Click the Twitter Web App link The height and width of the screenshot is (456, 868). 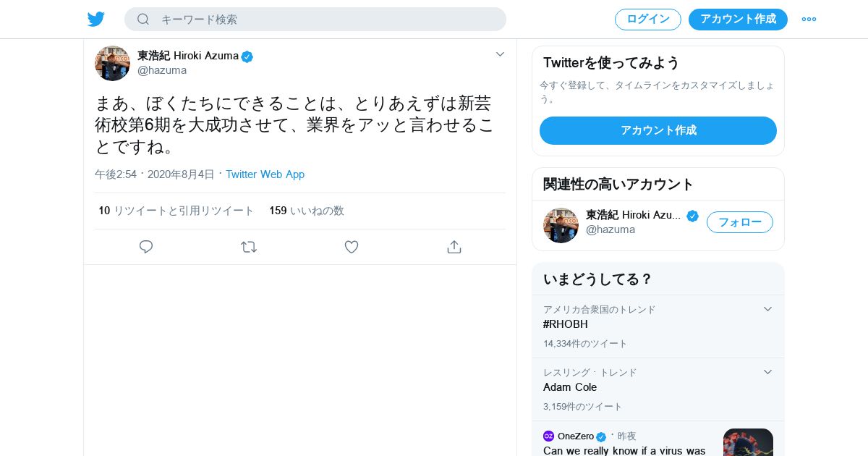click(x=265, y=174)
